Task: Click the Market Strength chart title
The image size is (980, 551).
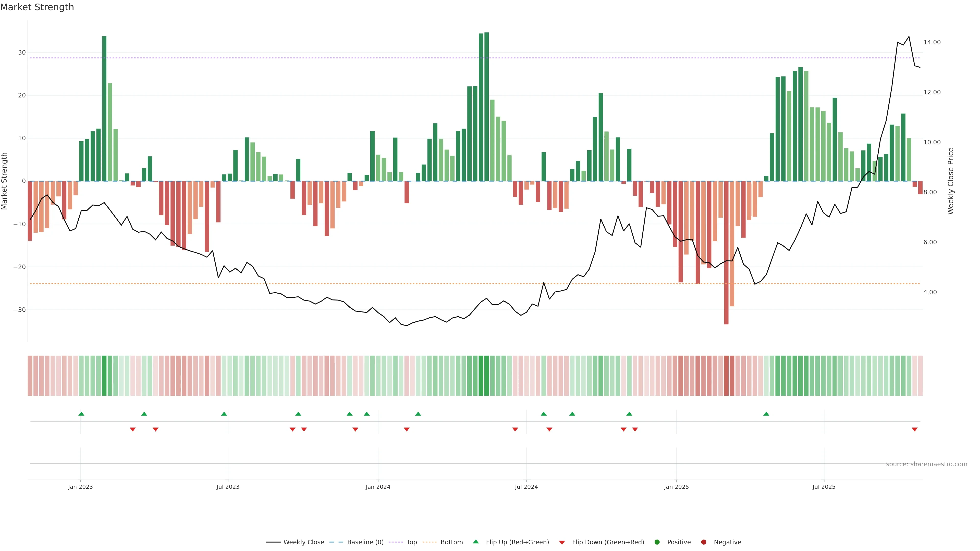Action: coord(37,7)
